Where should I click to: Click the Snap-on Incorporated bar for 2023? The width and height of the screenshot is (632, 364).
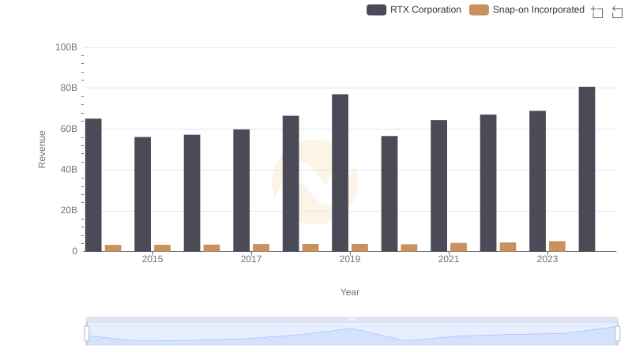pyautogui.click(x=557, y=246)
